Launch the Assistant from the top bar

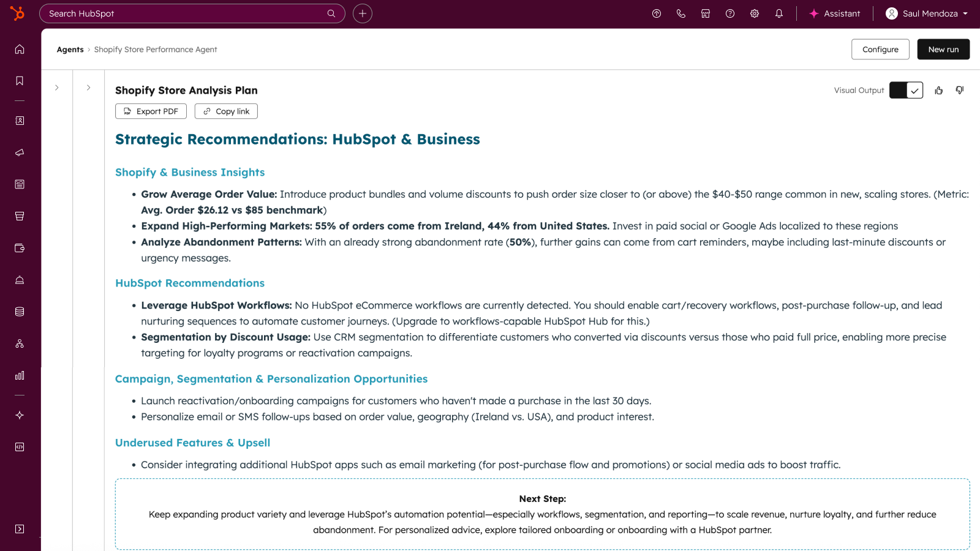834,13
